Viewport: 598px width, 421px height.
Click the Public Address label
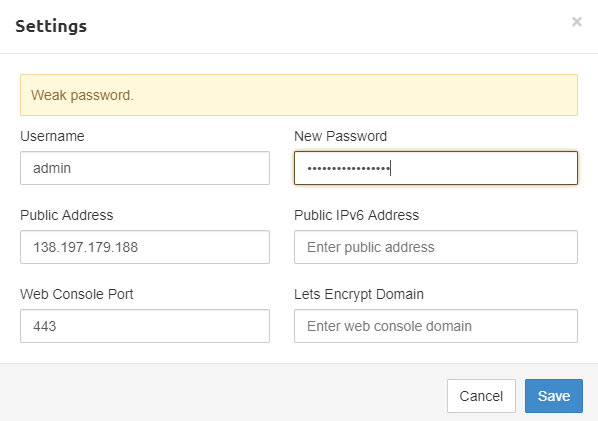pyautogui.click(x=67, y=215)
